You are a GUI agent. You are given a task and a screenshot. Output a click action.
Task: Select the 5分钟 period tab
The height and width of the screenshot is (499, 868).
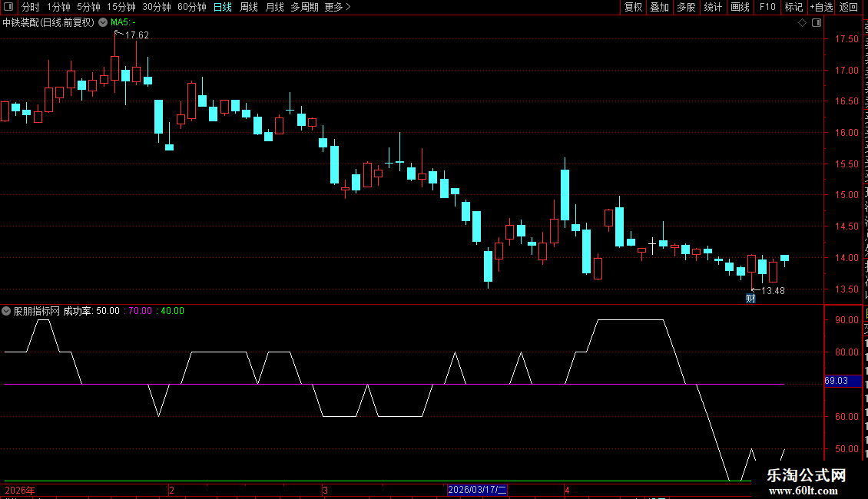coord(88,7)
